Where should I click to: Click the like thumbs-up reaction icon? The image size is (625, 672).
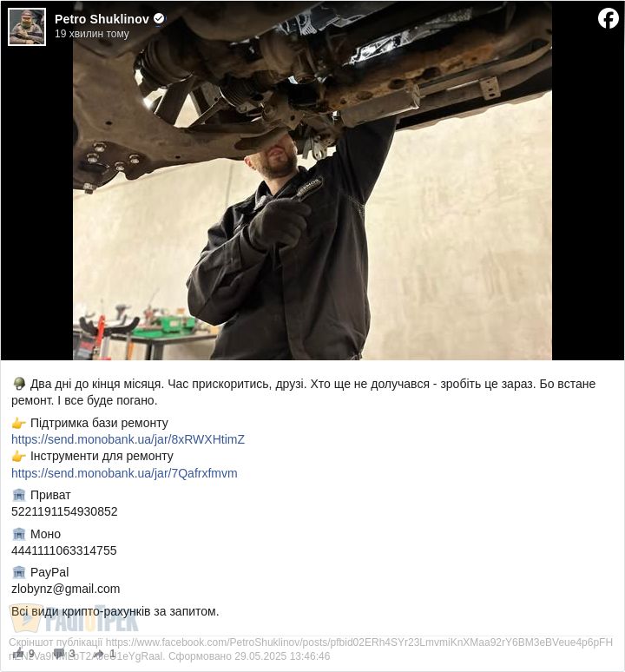coord(18,654)
